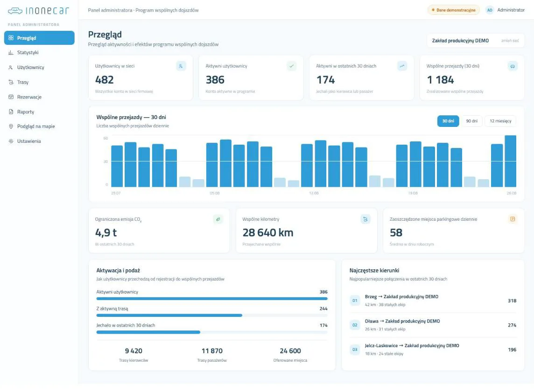Click the 318 count for Brzeg route
534x392 pixels.
click(x=512, y=301)
